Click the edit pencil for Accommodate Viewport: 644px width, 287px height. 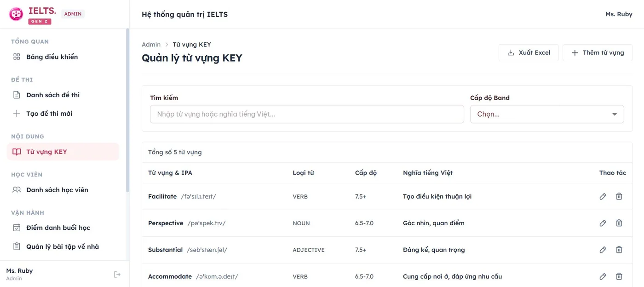tap(603, 276)
